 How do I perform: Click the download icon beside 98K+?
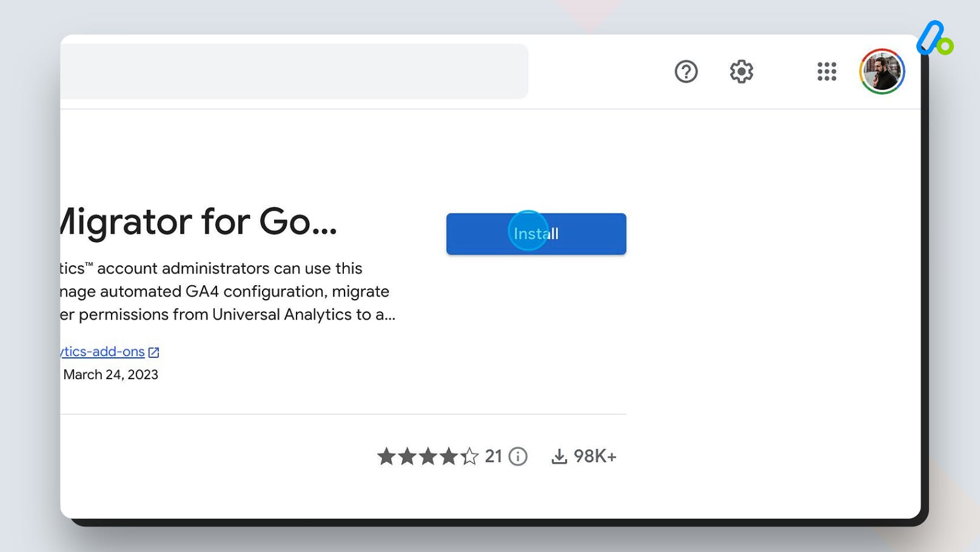click(559, 456)
